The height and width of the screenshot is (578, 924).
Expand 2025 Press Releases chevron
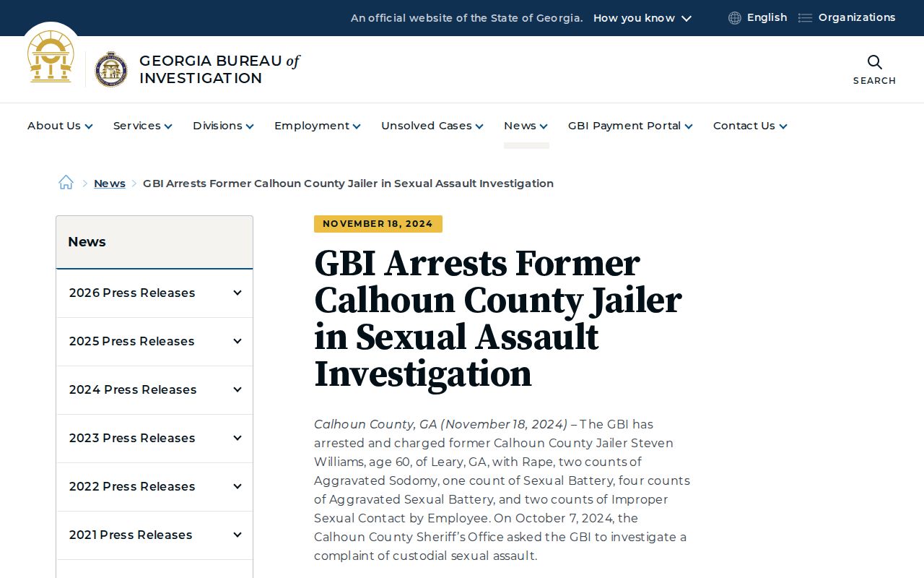coord(237,341)
